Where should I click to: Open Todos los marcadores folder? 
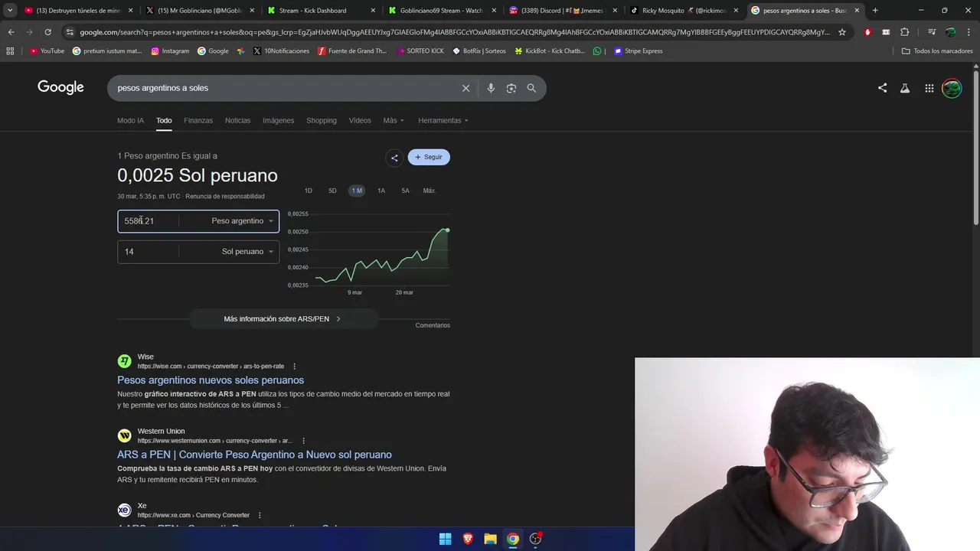pos(937,51)
